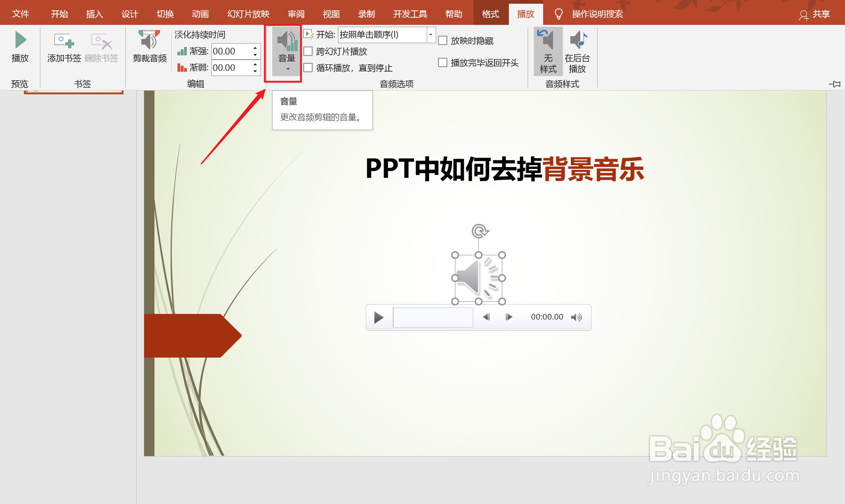
Task: Click the Volume (音量) speaker icon
Action: (x=287, y=41)
